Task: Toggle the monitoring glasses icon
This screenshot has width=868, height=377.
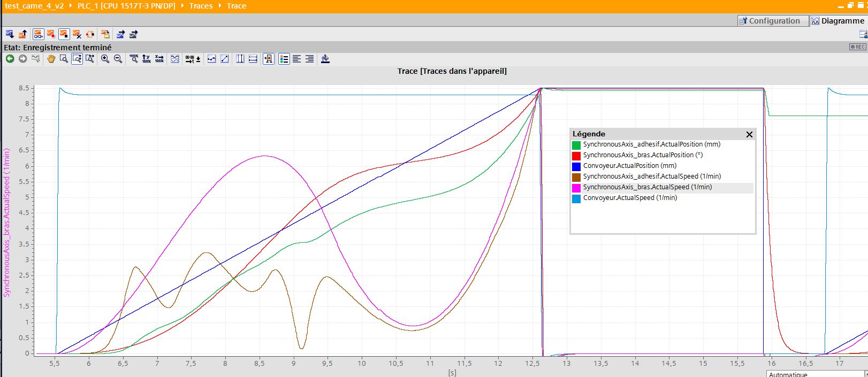Action: click(x=38, y=34)
